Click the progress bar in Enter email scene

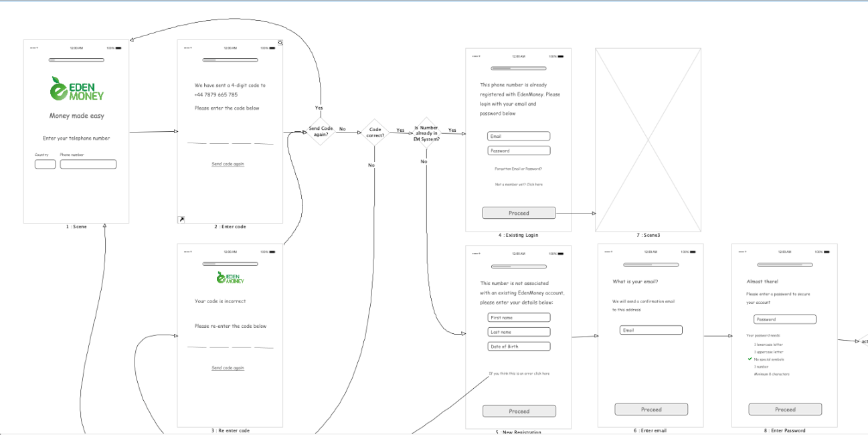(650, 265)
